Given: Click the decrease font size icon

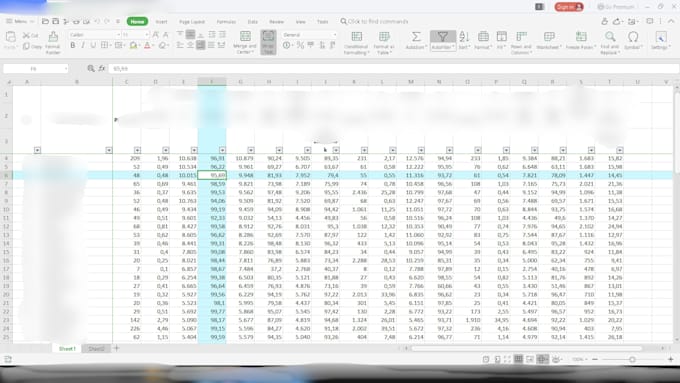Looking at the screenshot, I should [x=165, y=35].
